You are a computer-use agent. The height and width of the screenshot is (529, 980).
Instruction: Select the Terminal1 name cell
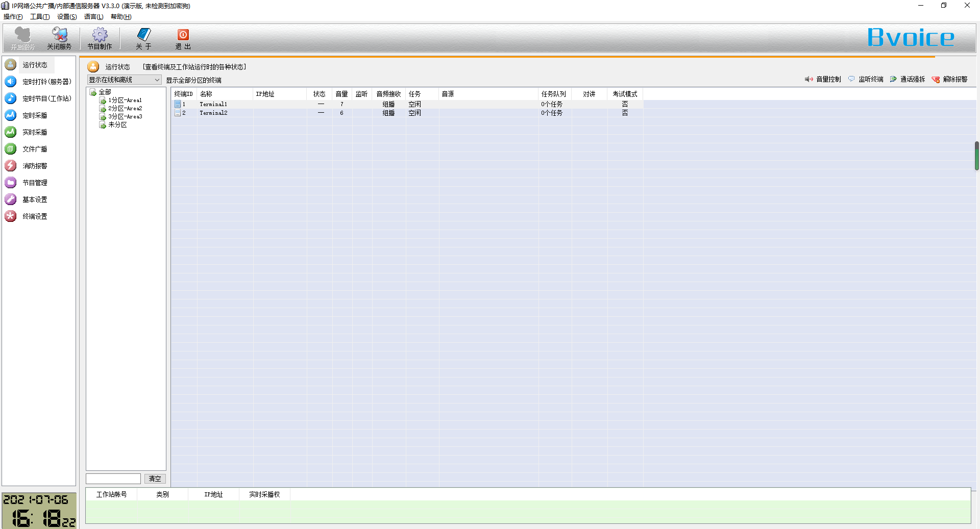coord(213,104)
